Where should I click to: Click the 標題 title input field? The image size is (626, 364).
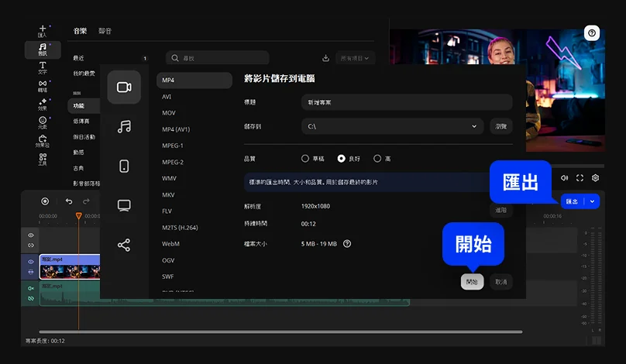(407, 102)
